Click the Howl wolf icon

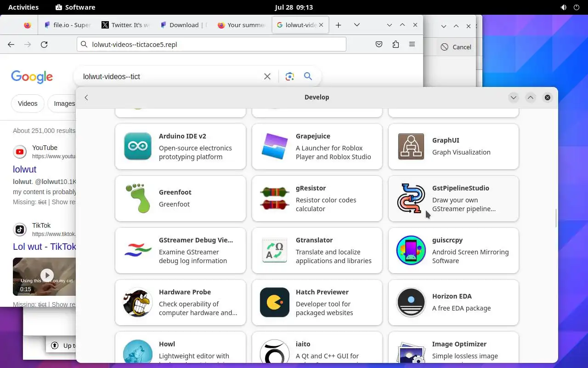click(x=138, y=351)
